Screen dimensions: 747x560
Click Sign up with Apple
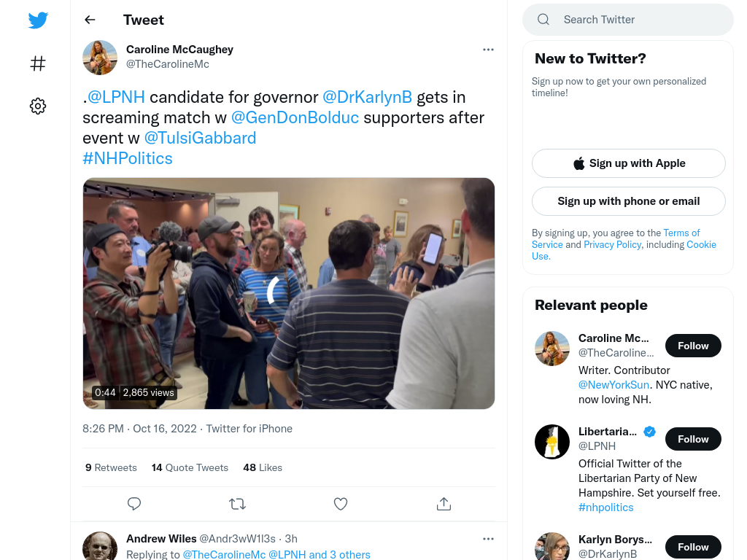(628, 163)
